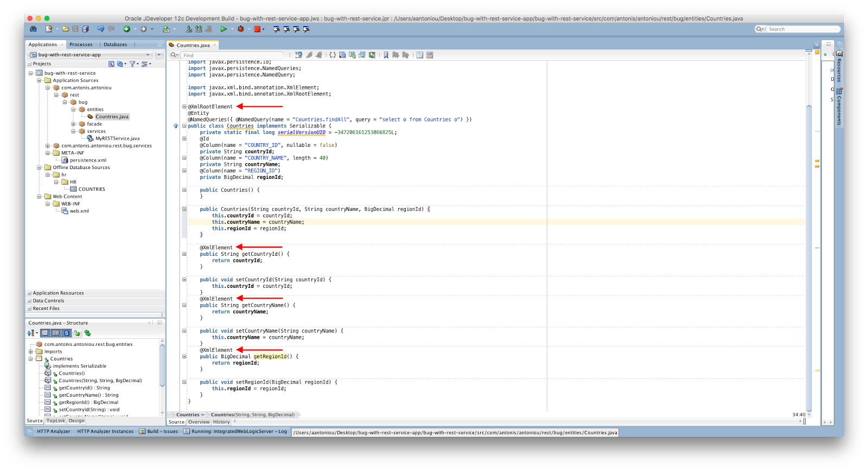The image size is (868, 471).
Task: Select the Applications tab
Action: click(x=43, y=44)
